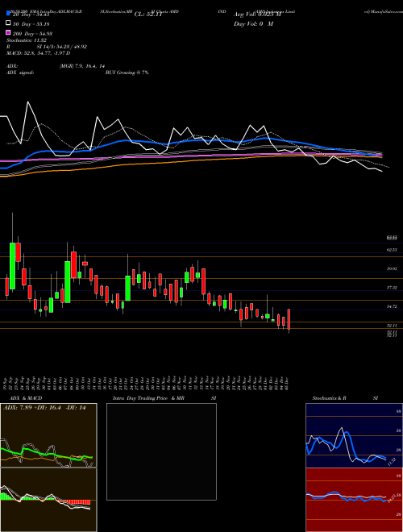The image size is (403, 532).
Task: Click the 'SI 14/3: 54.23 / 48.92' value
Action: pyautogui.click(x=62, y=47)
